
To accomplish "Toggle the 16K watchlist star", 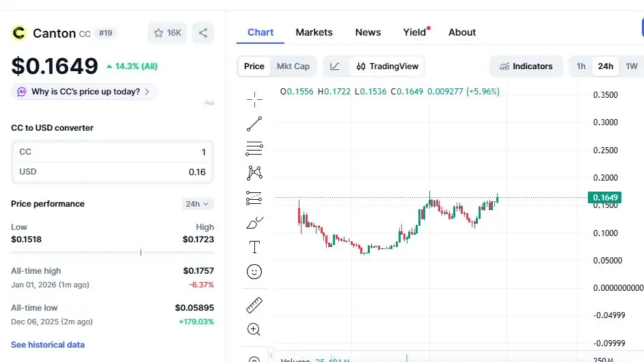I will [167, 33].
